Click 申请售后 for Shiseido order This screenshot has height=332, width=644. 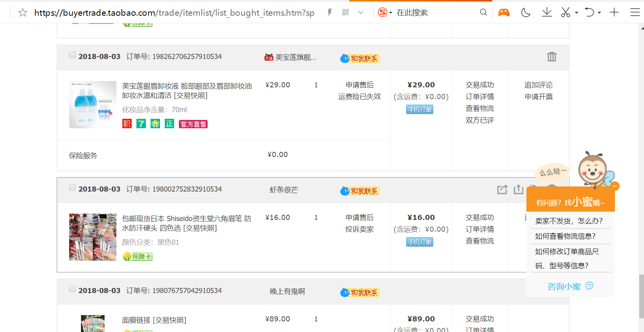point(360,218)
